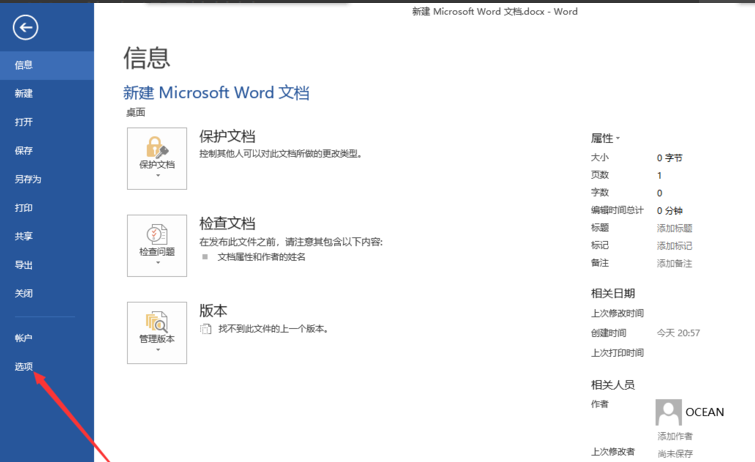Click author name OCEAN
This screenshot has height=462, width=755.
coord(704,412)
